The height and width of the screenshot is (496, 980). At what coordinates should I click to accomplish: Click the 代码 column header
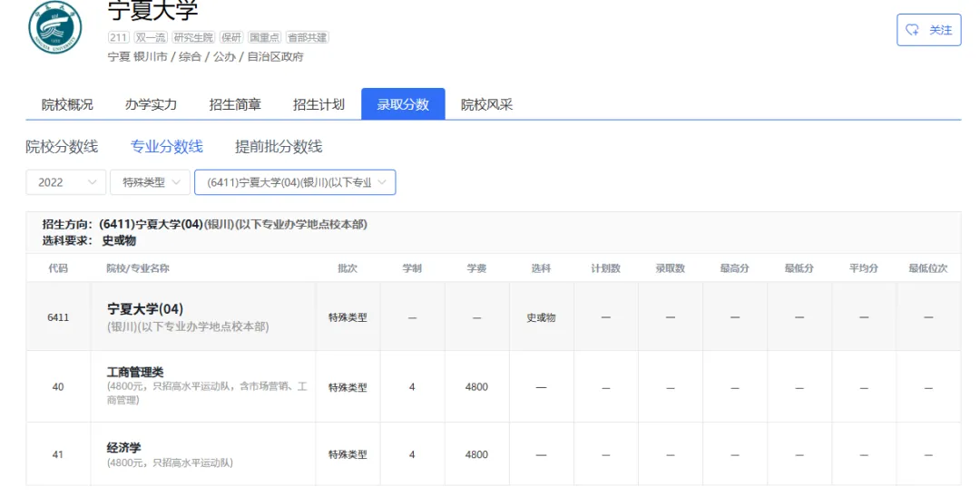coord(58,268)
